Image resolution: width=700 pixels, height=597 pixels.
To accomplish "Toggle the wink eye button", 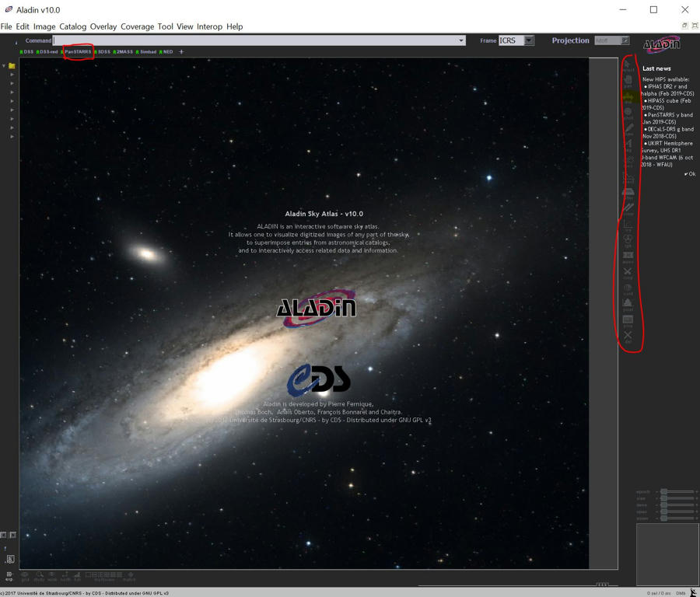I will [x=52, y=576].
